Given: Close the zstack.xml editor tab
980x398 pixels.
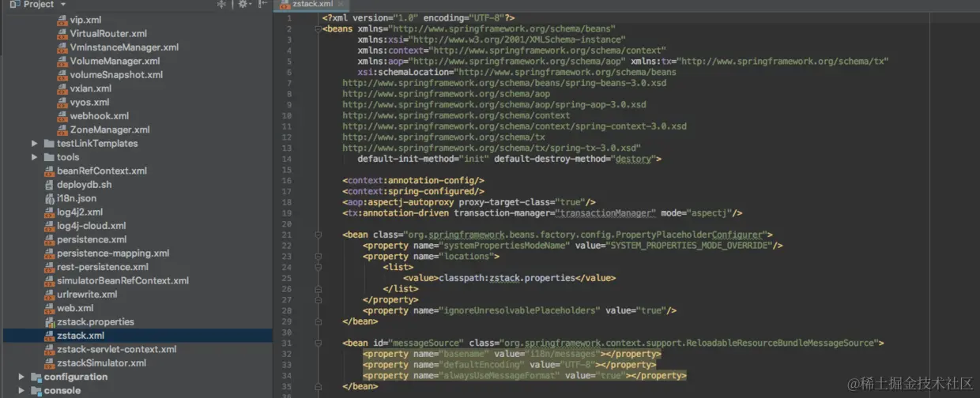Looking at the screenshot, I should (x=340, y=4).
